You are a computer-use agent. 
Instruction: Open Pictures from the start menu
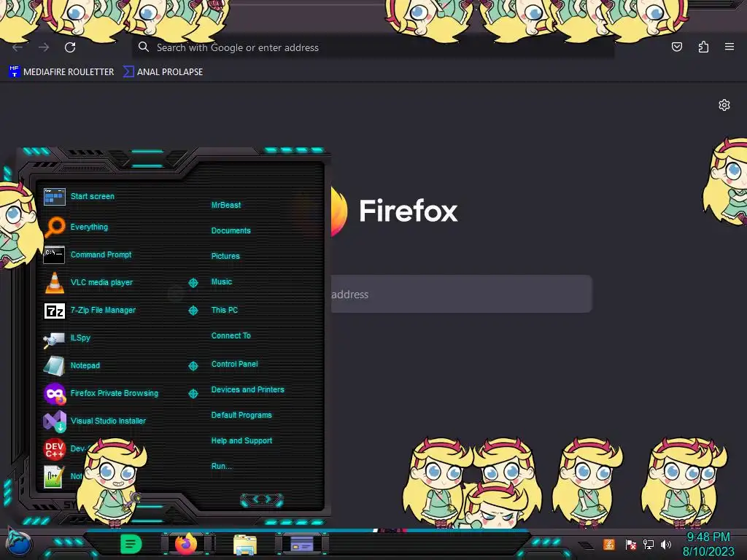[x=225, y=256]
